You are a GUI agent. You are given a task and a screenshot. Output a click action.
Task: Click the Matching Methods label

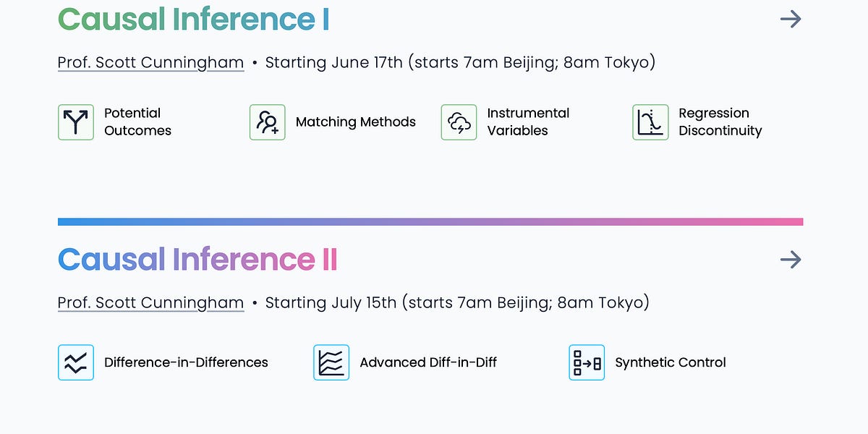coord(355,122)
